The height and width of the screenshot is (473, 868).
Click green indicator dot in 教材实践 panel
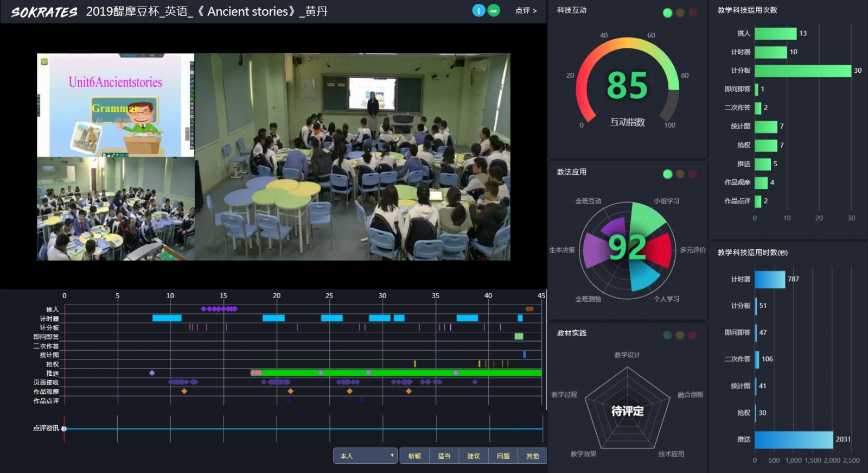pyautogui.click(x=667, y=336)
